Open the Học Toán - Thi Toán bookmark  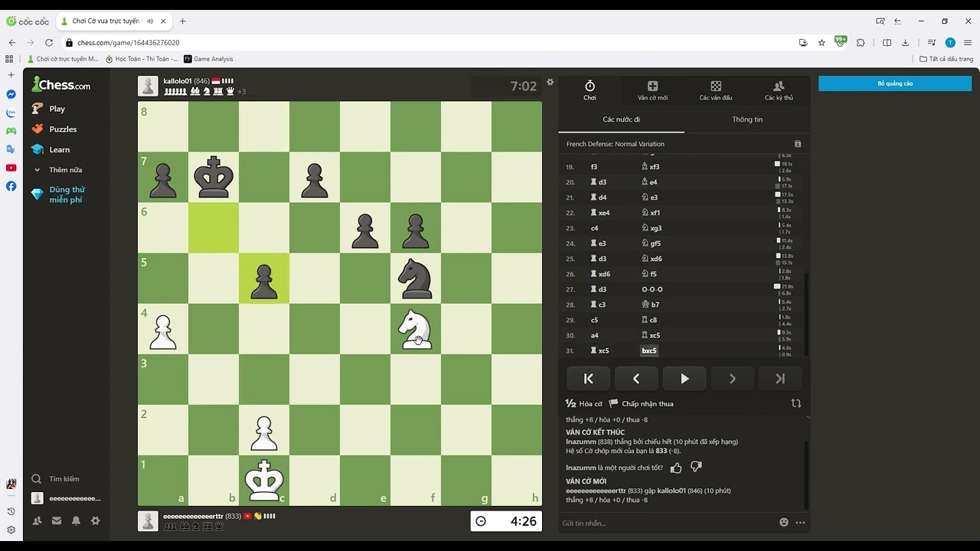[x=142, y=59]
